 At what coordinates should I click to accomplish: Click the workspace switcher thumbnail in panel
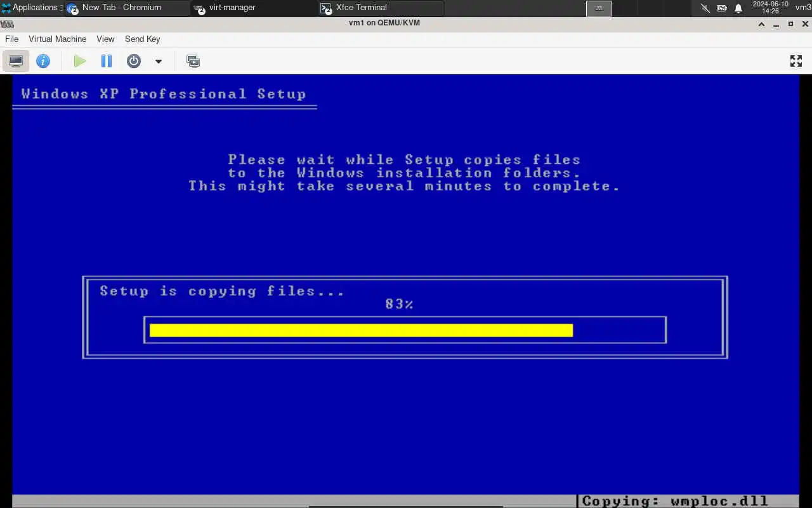click(x=599, y=8)
